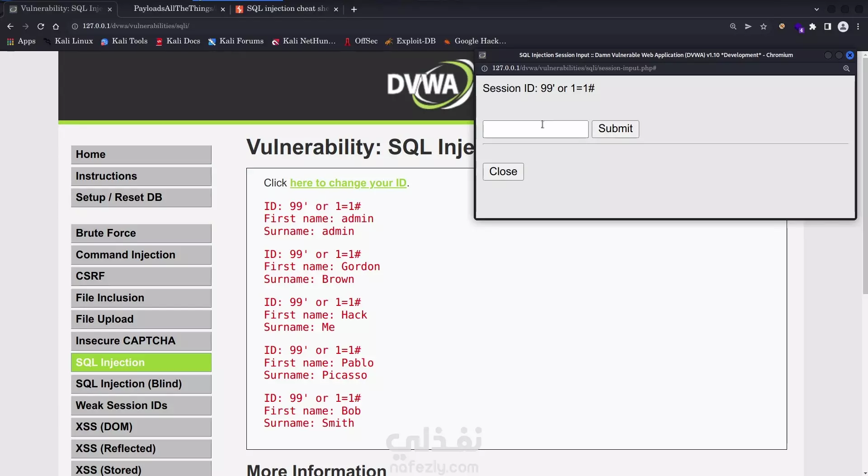The image size is (868, 476).
Task: Go to the Brute Force vulnerability page
Action: click(141, 233)
